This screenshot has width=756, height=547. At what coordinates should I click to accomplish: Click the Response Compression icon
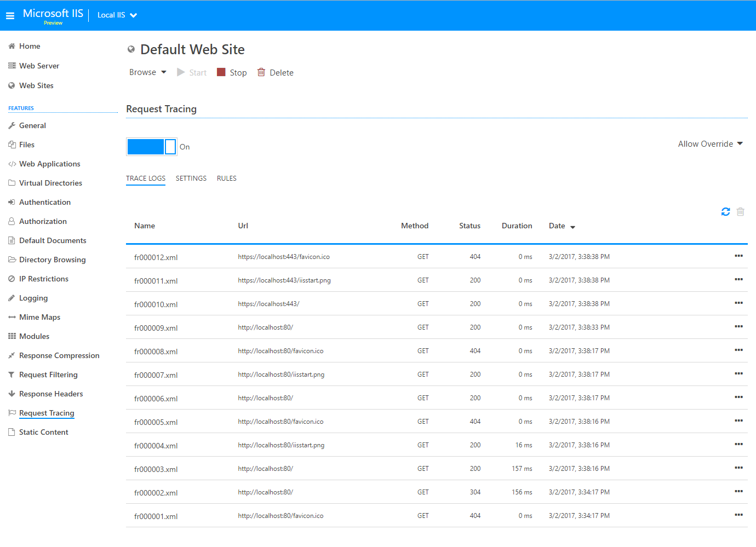(x=12, y=355)
